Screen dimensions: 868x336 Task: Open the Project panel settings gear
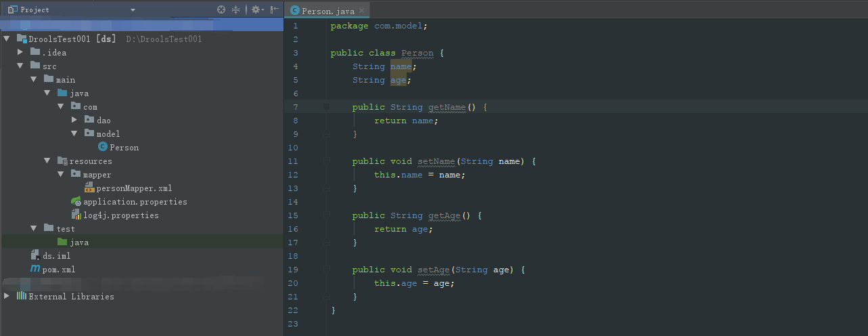(x=256, y=9)
